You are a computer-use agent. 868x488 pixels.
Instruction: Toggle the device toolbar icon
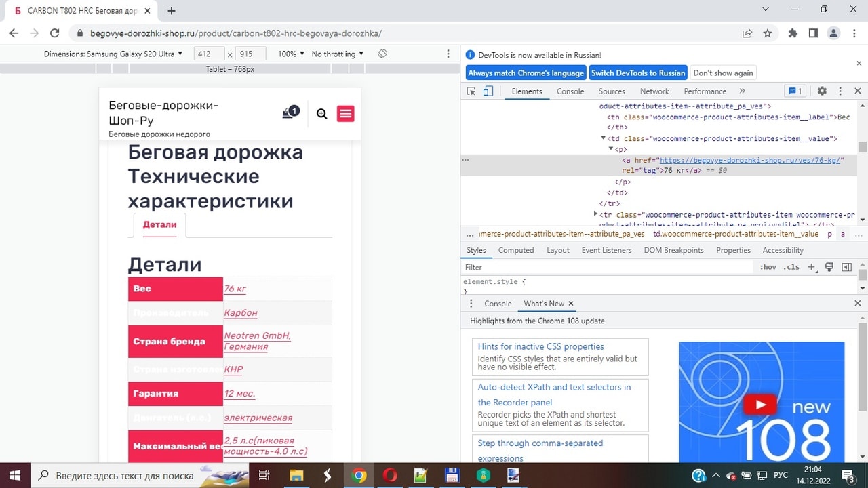point(488,91)
